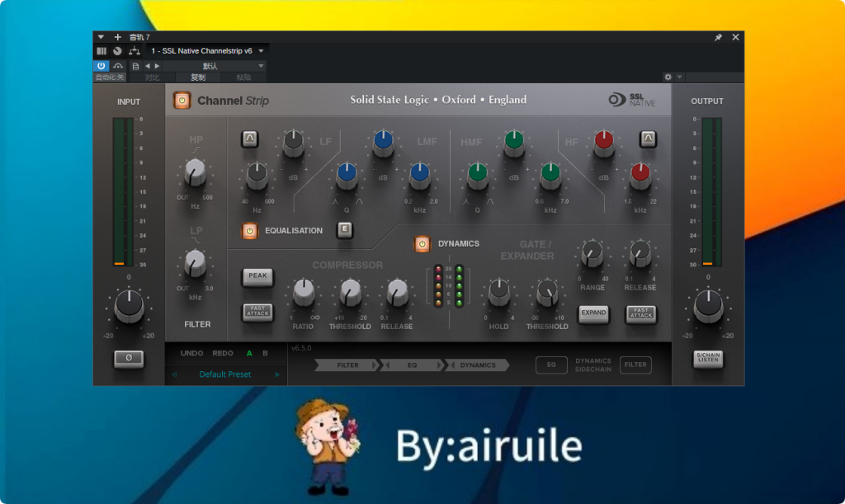Click the compressor RATIO knob
The image size is (845, 504).
(x=304, y=293)
